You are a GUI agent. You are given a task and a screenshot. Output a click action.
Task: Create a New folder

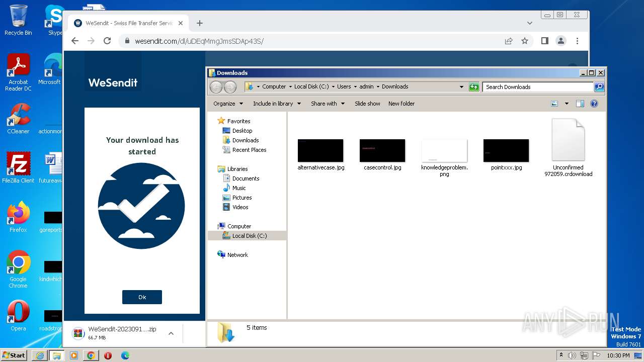[401, 104]
